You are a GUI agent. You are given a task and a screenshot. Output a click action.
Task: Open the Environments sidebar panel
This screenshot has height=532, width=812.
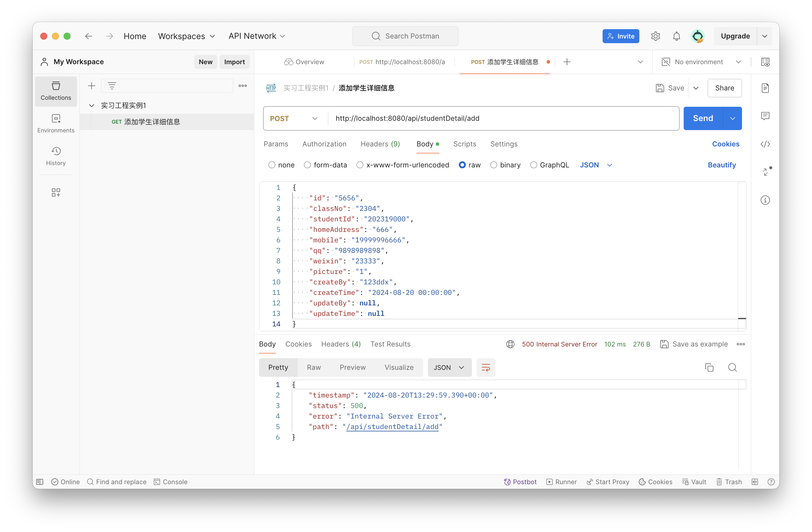coord(56,124)
